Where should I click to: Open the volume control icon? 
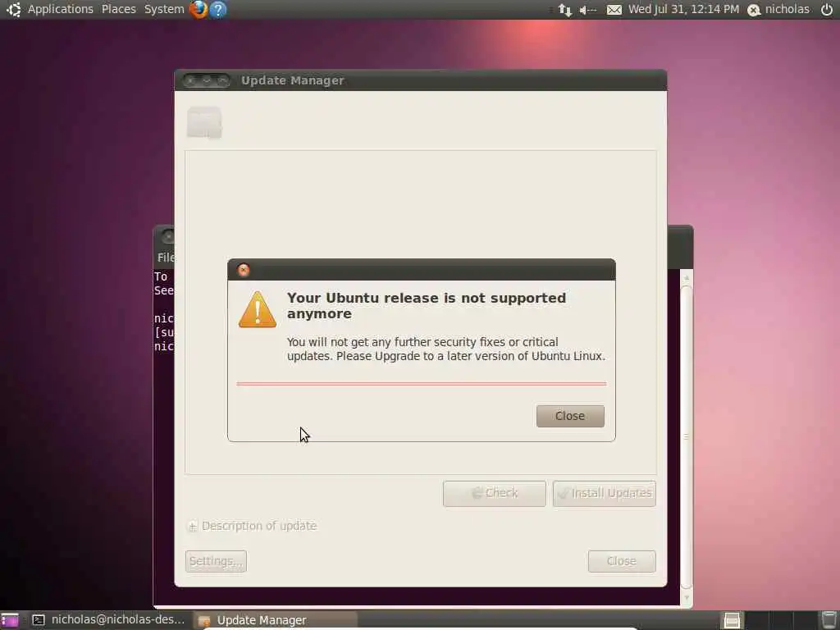tap(587, 10)
